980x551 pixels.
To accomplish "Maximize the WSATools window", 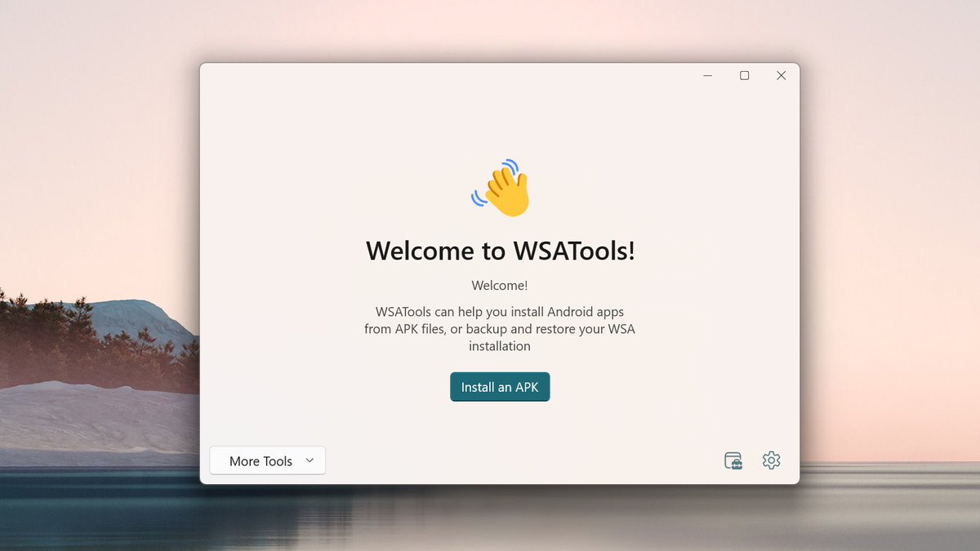I will point(744,76).
